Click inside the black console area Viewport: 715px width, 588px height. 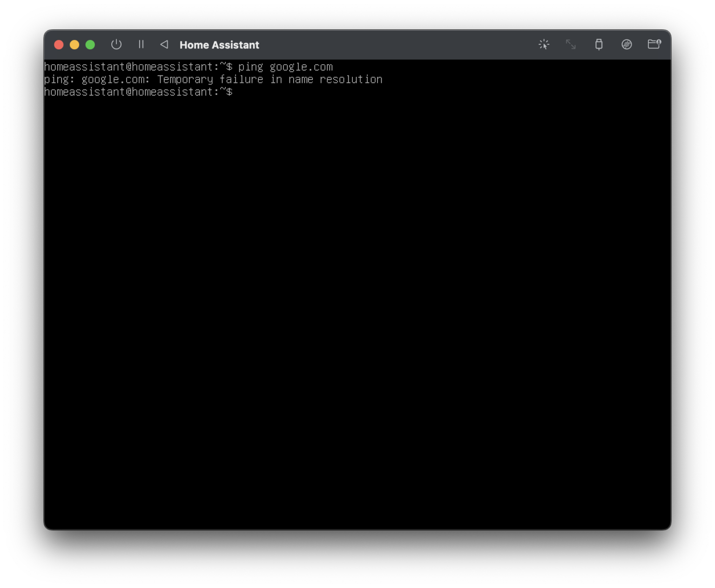click(x=354, y=303)
